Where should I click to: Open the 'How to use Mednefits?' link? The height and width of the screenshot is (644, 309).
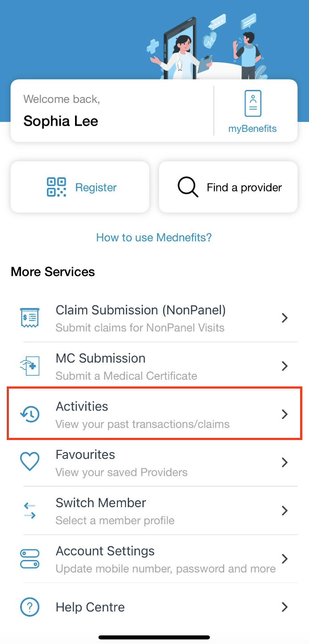(x=154, y=237)
